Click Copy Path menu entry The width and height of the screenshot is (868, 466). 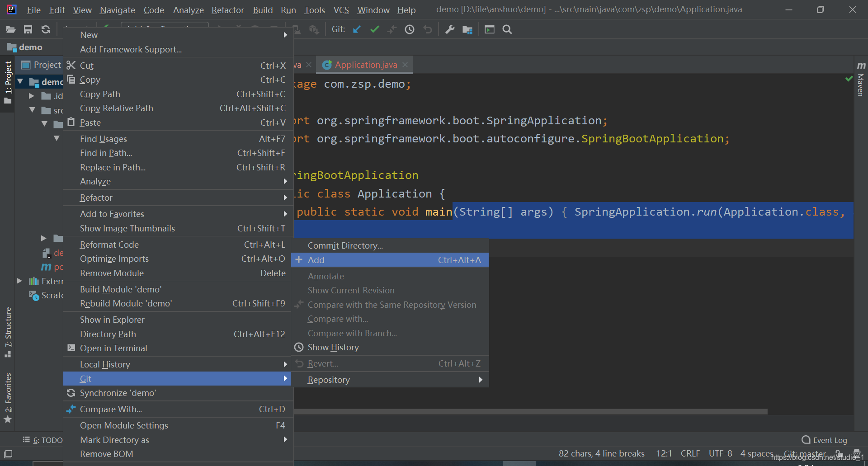point(178,94)
